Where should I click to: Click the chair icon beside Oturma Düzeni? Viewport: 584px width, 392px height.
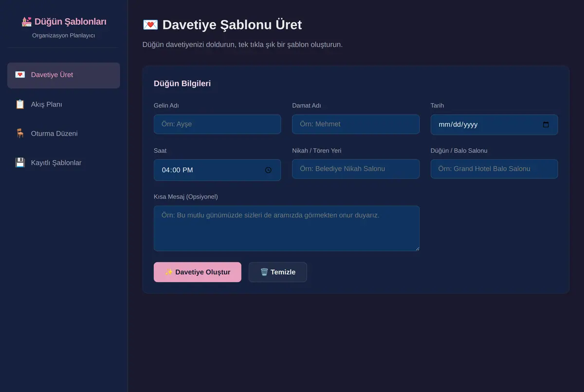pyautogui.click(x=20, y=133)
